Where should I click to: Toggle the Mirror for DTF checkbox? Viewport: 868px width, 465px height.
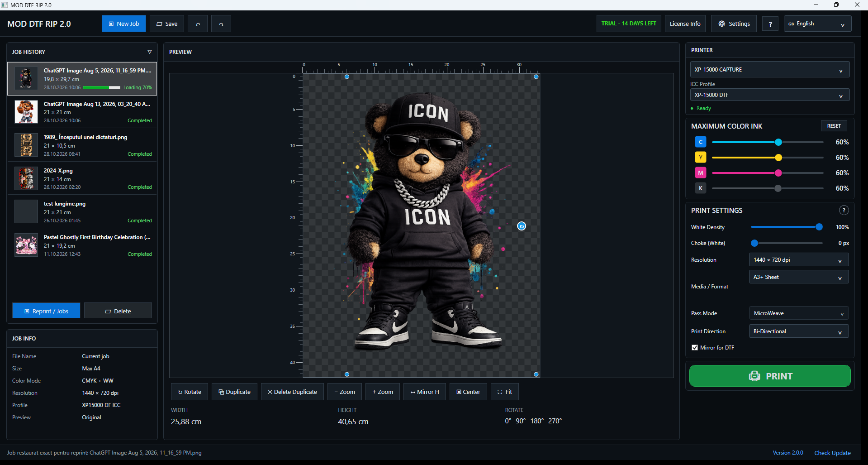[x=695, y=348]
